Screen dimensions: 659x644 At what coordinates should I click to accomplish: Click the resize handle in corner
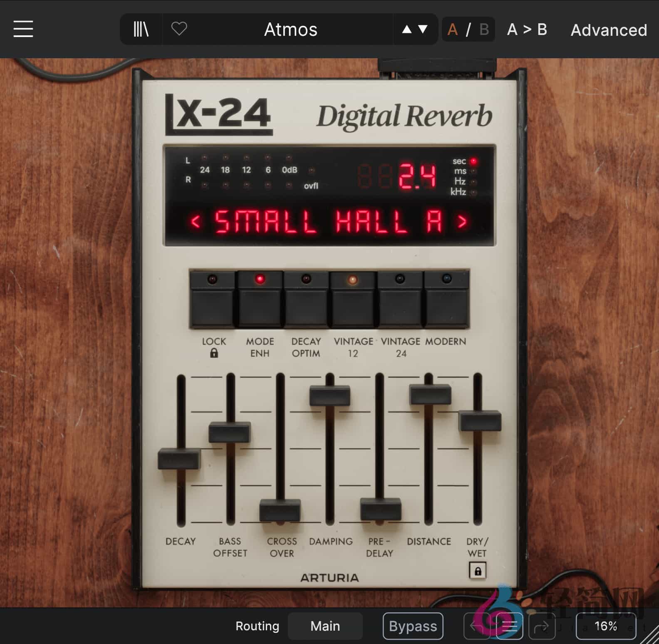pos(650,636)
